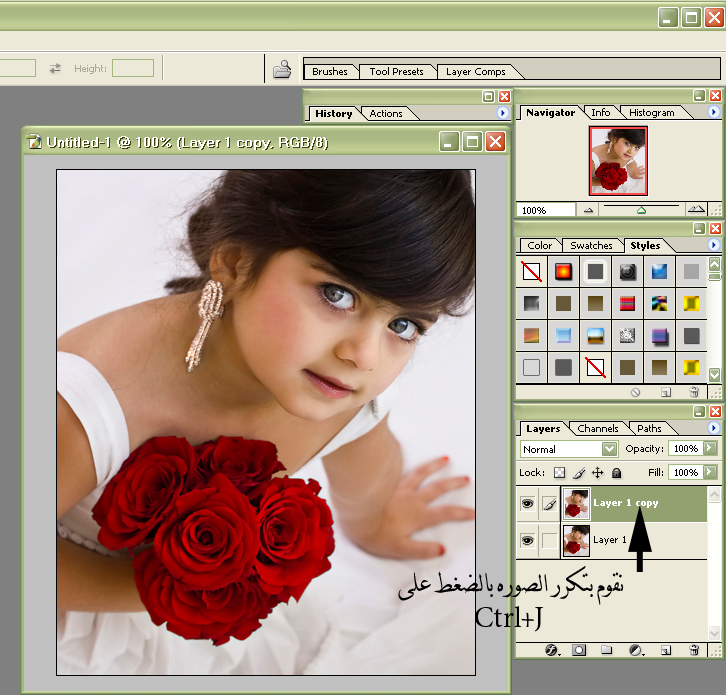
Task: Open the adjustment layer icon menu
Action: coord(635,650)
